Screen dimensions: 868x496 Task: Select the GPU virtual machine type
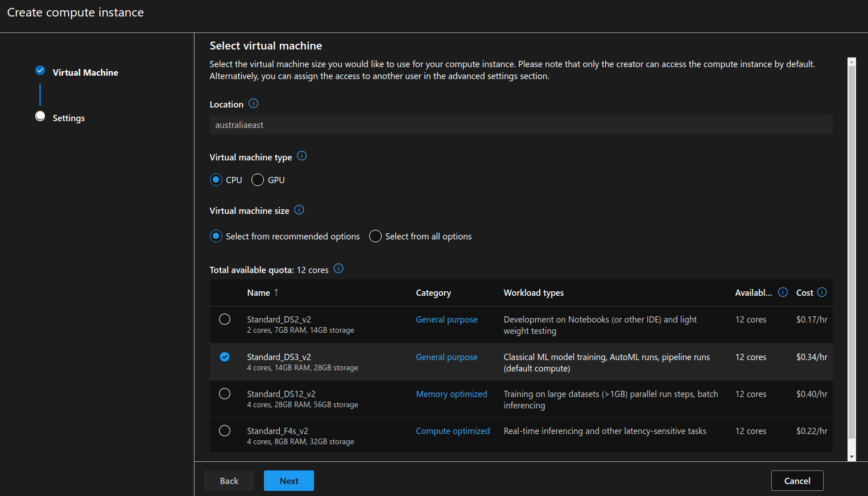coord(257,180)
